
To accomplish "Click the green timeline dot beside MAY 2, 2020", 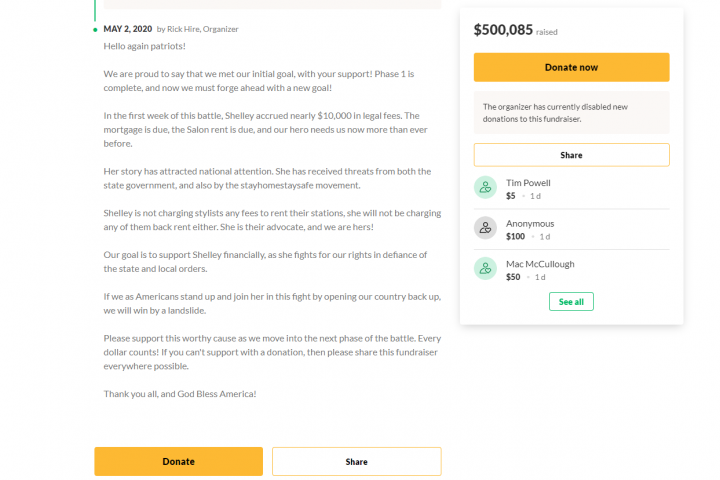I will coord(95,30).
